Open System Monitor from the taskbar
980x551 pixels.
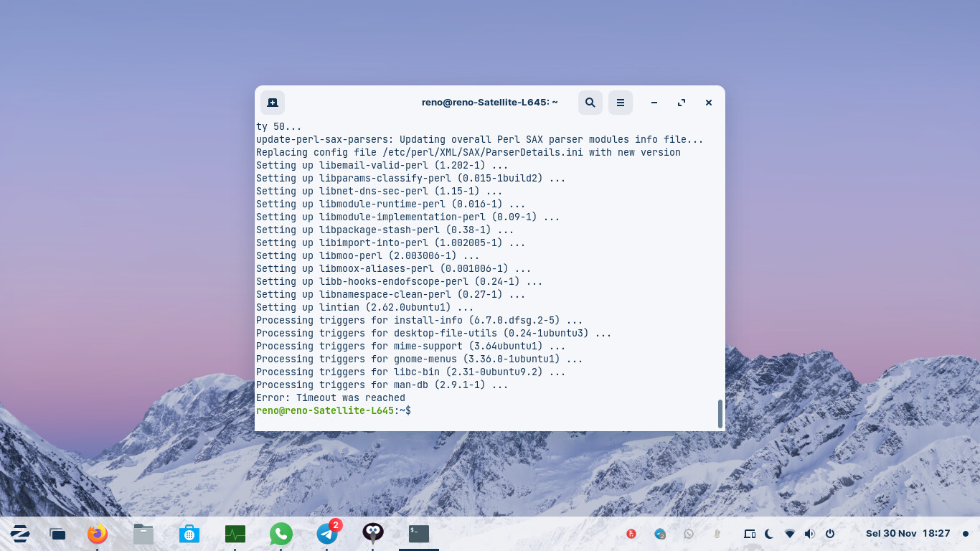point(235,534)
